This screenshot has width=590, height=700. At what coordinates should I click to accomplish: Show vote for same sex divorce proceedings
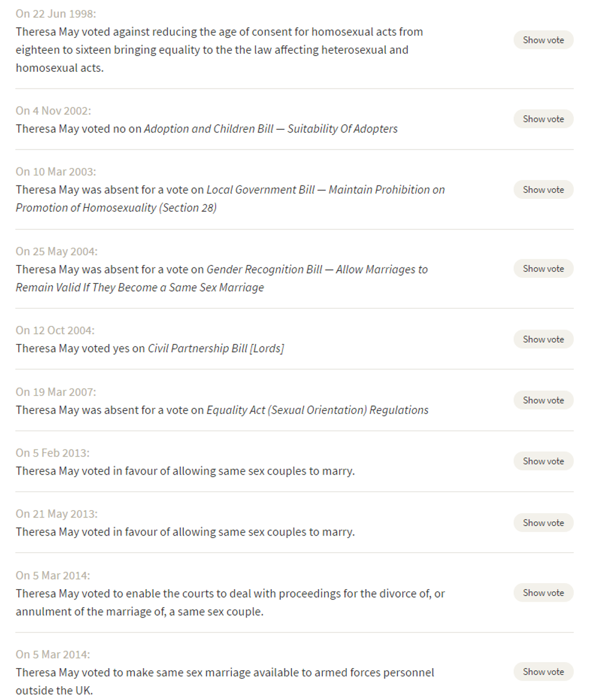pyautogui.click(x=543, y=593)
